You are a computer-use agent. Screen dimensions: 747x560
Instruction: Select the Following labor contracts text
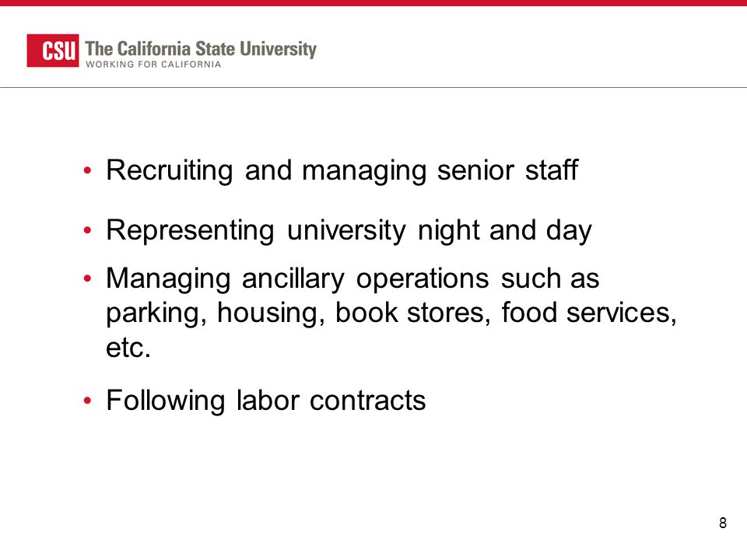pyautogui.click(x=266, y=401)
